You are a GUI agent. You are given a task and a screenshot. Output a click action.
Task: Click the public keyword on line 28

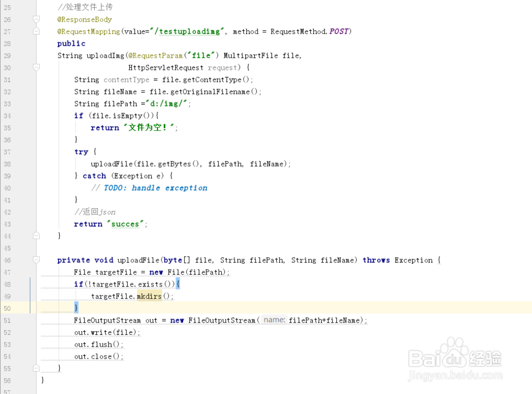coord(71,44)
